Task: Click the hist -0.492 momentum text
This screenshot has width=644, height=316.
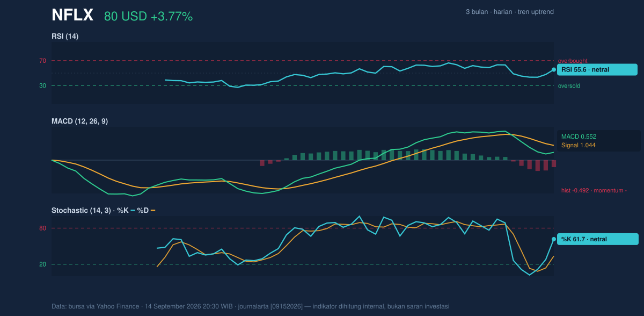Action: (x=594, y=190)
